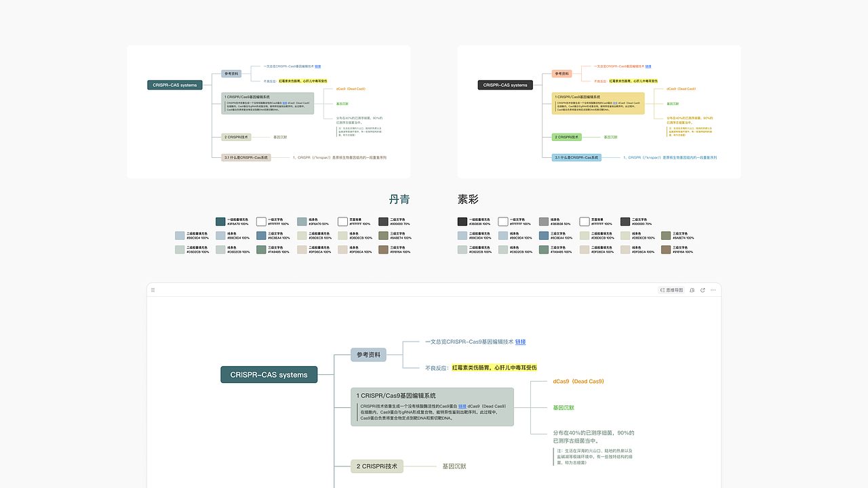868x488 pixels.
Task: Pick the #DFD6CA 二级胶囊填充色 swatch in the 丹青 palette
Action: coord(302,250)
